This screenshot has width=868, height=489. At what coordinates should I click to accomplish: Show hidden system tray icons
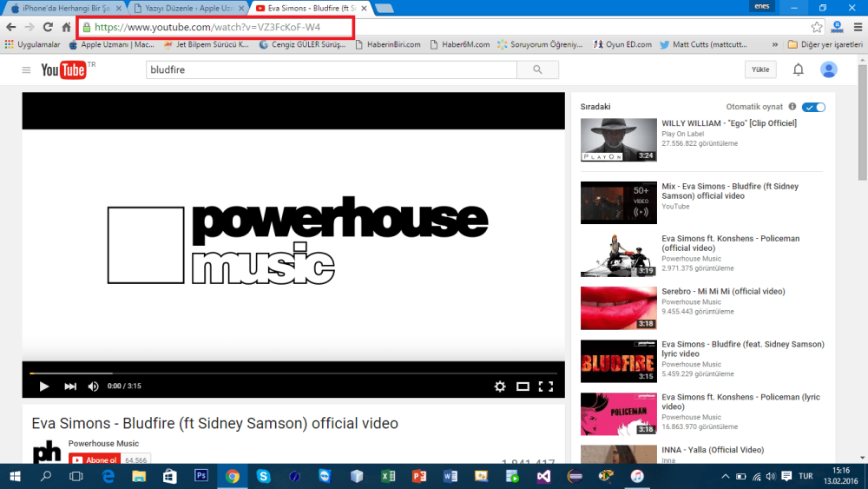pos(725,476)
